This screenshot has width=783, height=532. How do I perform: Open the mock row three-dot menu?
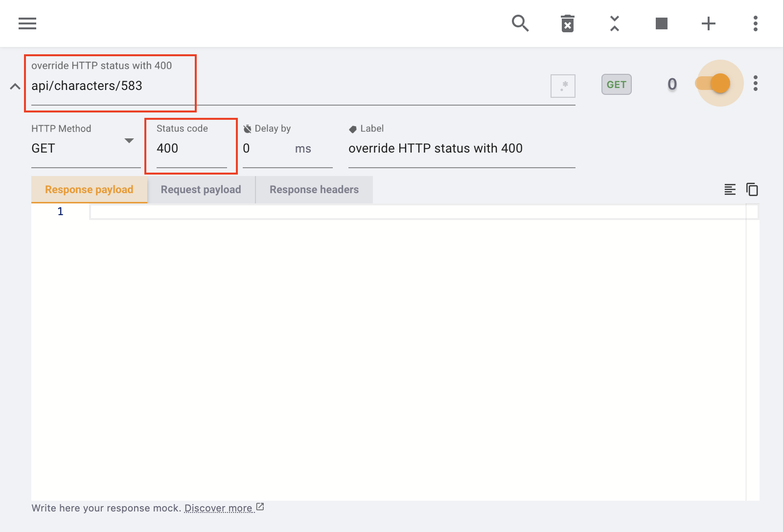[756, 84]
